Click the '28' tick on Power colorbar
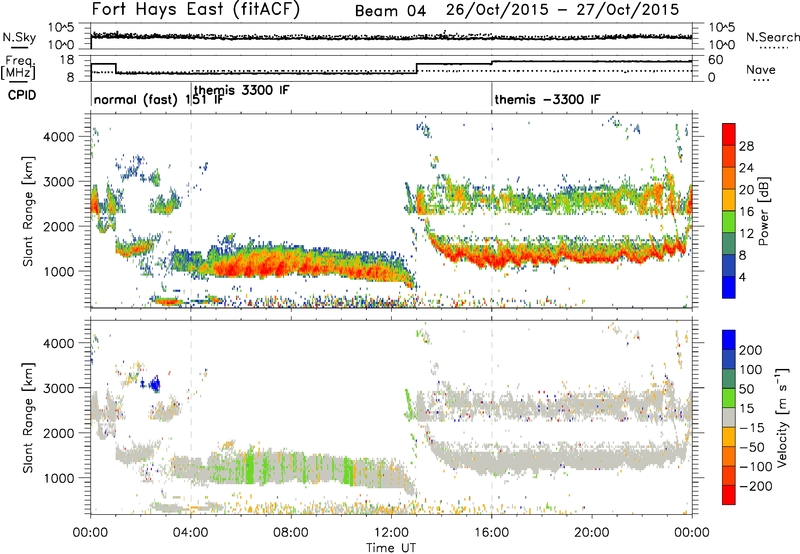Image resolution: width=800 pixels, height=554 pixels. [x=746, y=146]
